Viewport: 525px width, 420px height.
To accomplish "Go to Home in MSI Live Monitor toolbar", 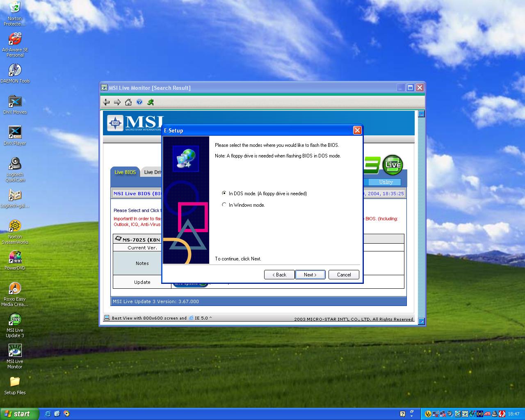I will point(128,102).
